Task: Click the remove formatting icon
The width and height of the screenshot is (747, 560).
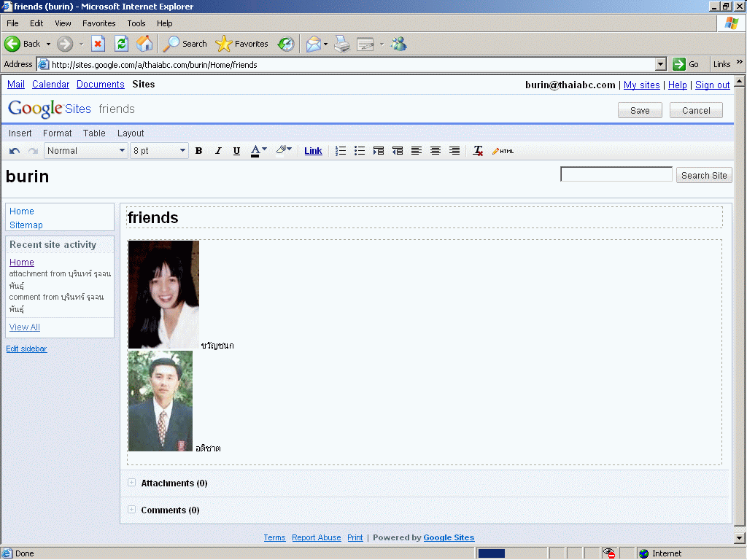Action: click(478, 151)
